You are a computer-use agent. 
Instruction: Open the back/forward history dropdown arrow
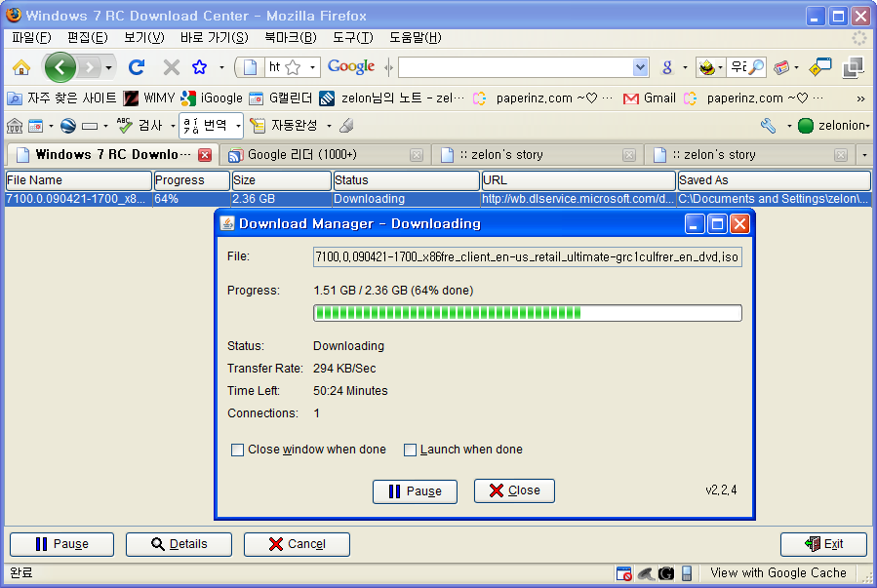[108, 68]
